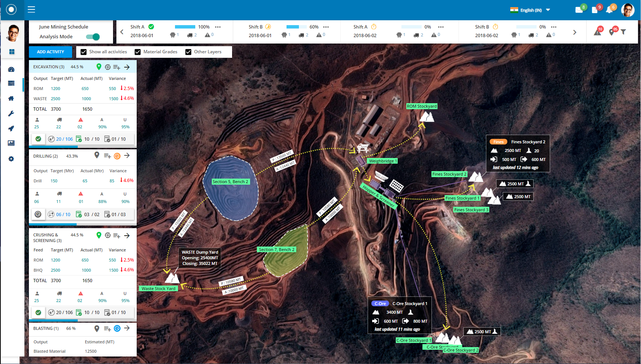Open WASTE Dump Yard info box
The height and width of the screenshot is (364, 641).
tap(200, 258)
